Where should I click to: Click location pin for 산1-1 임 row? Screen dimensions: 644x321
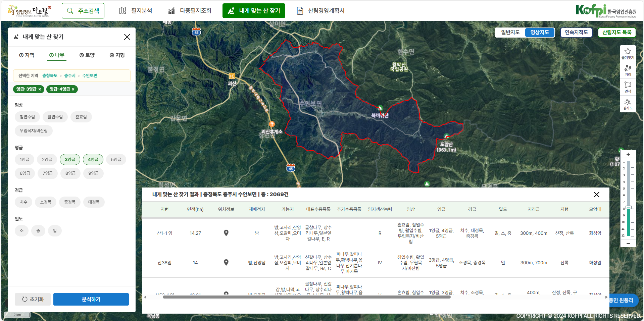click(x=226, y=233)
